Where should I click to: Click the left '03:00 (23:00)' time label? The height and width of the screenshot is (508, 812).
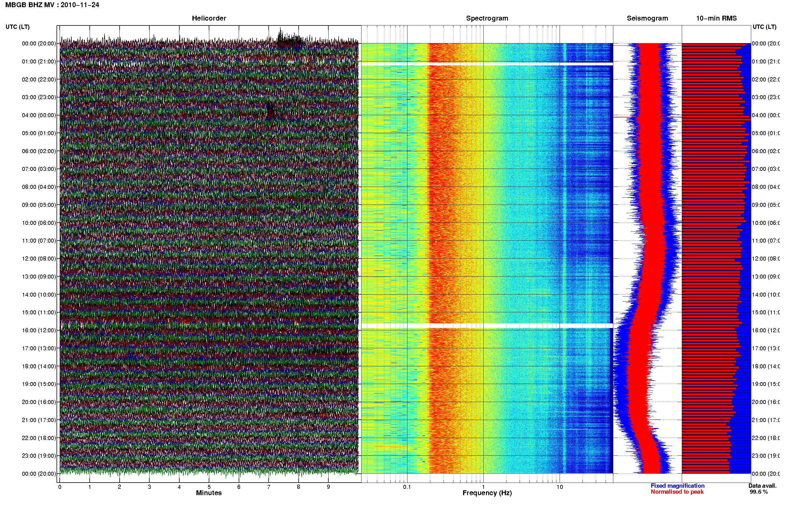[39, 97]
